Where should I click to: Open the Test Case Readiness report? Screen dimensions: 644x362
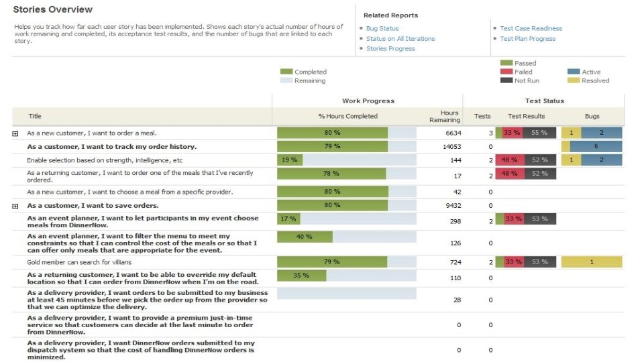click(x=531, y=29)
